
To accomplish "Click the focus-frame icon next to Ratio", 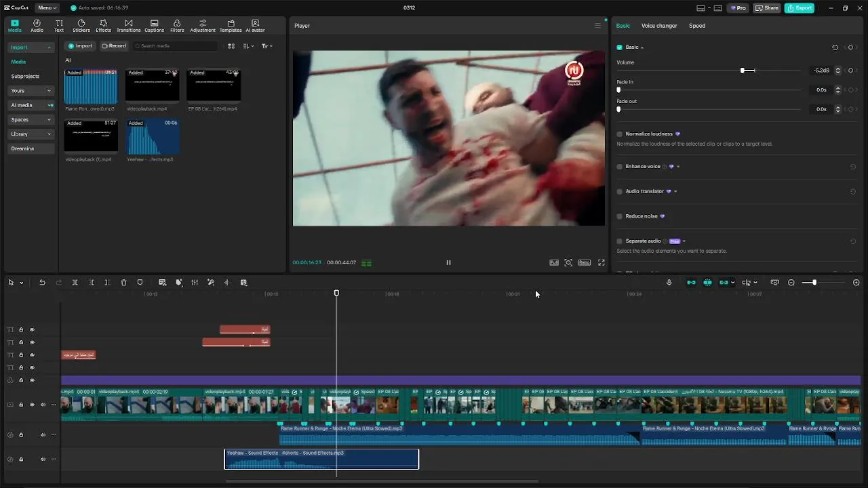I will 568,263.
